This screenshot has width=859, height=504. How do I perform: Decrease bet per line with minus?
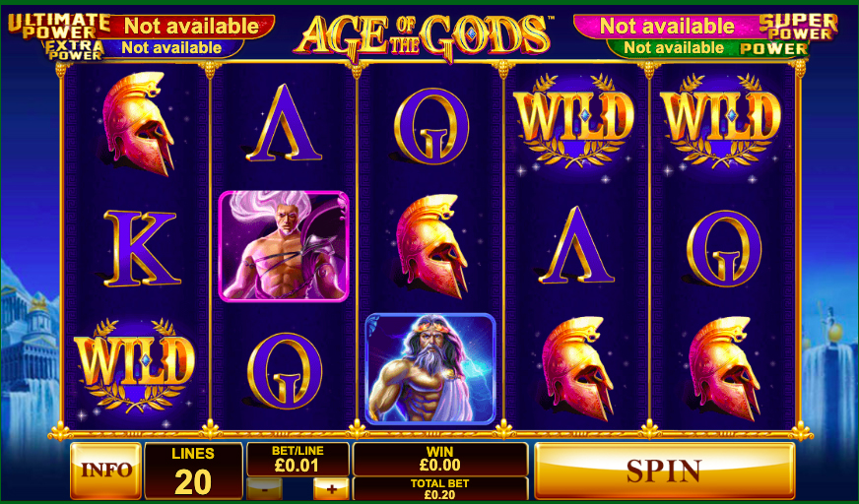[x=265, y=488]
